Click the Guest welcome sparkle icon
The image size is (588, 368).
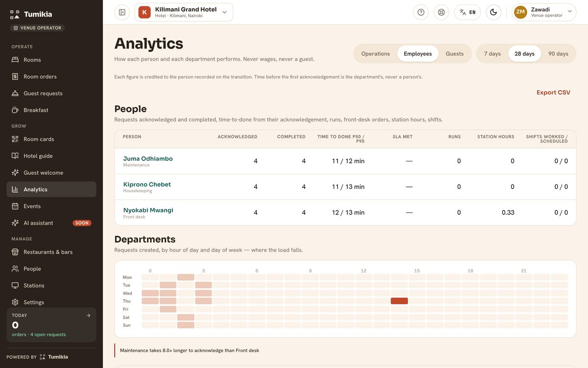pyautogui.click(x=15, y=172)
